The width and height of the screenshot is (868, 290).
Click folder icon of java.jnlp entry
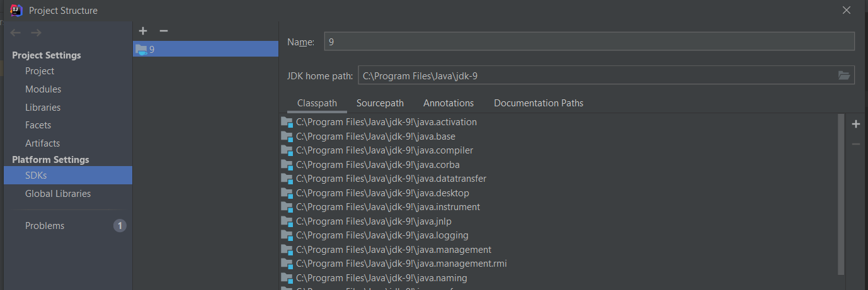click(x=287, y=221)
